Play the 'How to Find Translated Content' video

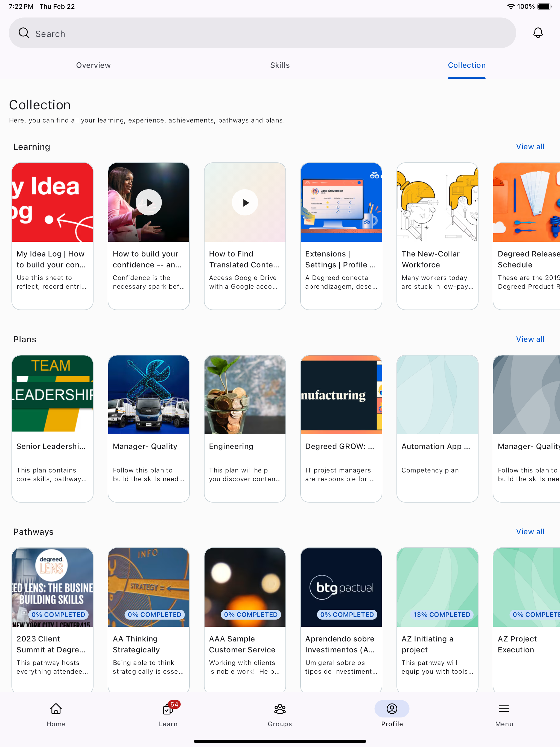[x=245, y=202]
